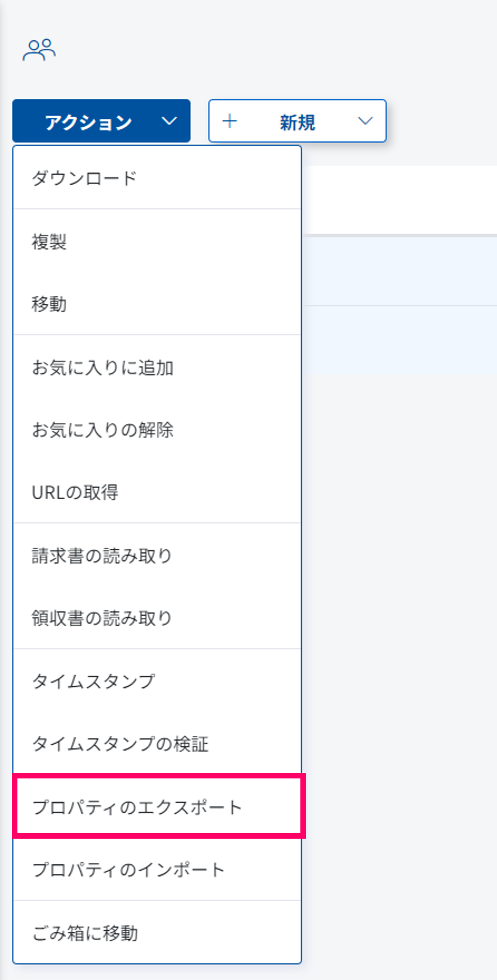
Task: Select お気に入りの解除 menu item
Action: coord(103,430)
